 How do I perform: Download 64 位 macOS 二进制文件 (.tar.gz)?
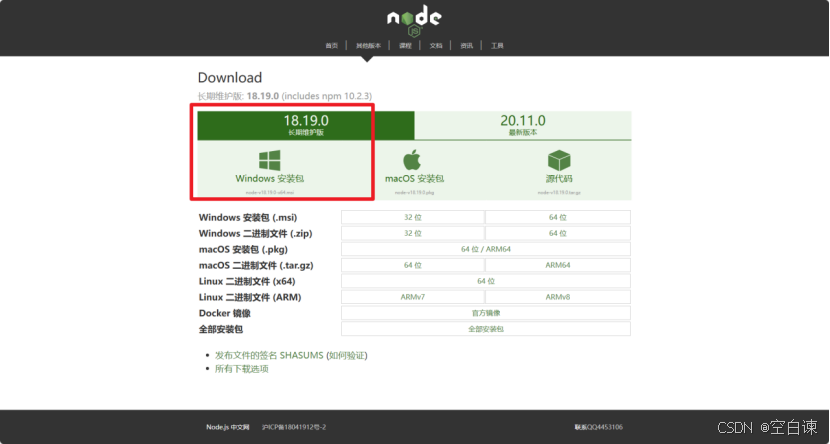click(413, 265)
